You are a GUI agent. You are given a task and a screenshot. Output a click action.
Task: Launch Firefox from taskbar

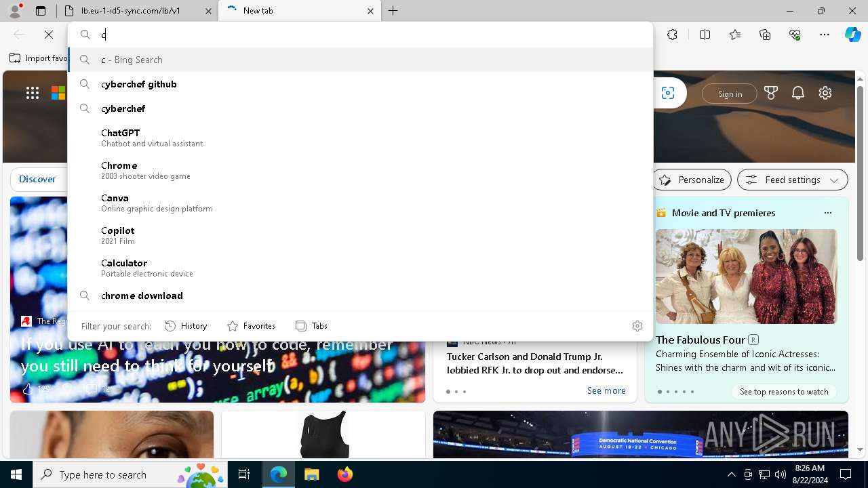click(345, 474)
